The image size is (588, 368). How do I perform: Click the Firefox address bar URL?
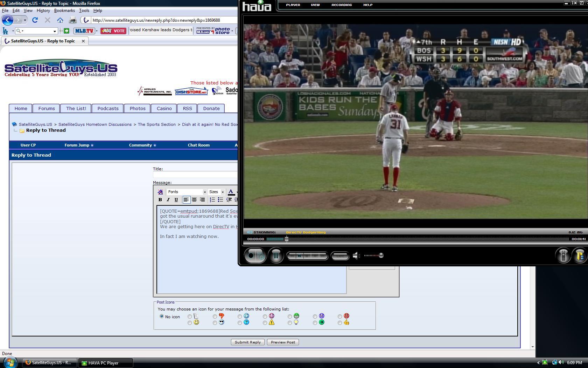(x=156, y=20)
